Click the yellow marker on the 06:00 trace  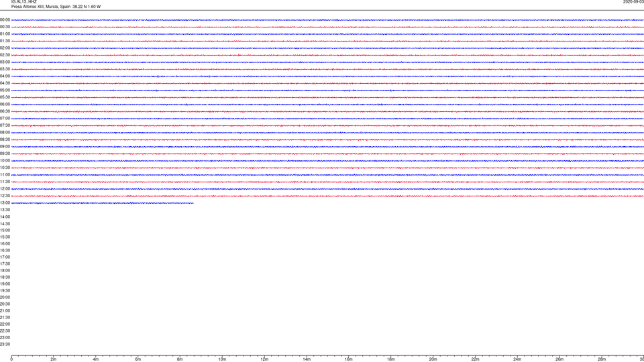coord(207,104)
